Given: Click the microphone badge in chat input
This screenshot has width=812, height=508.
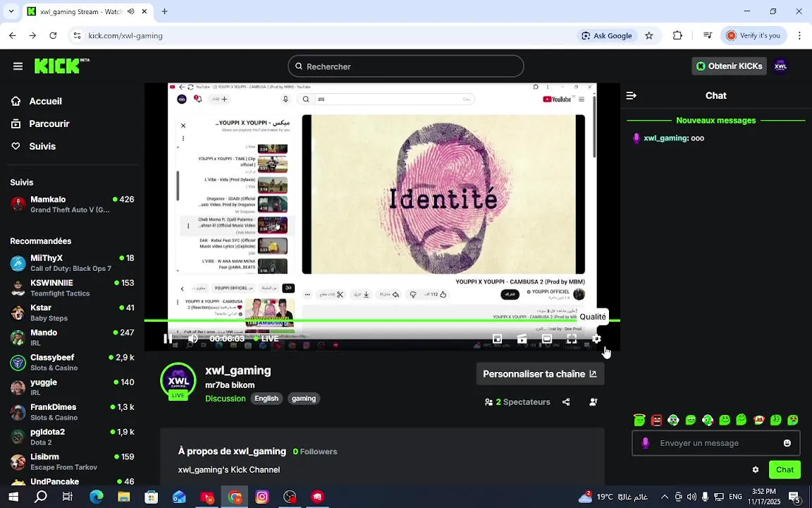Looking at the screenshot, I should pyautogui.click(x=645, y=443).
